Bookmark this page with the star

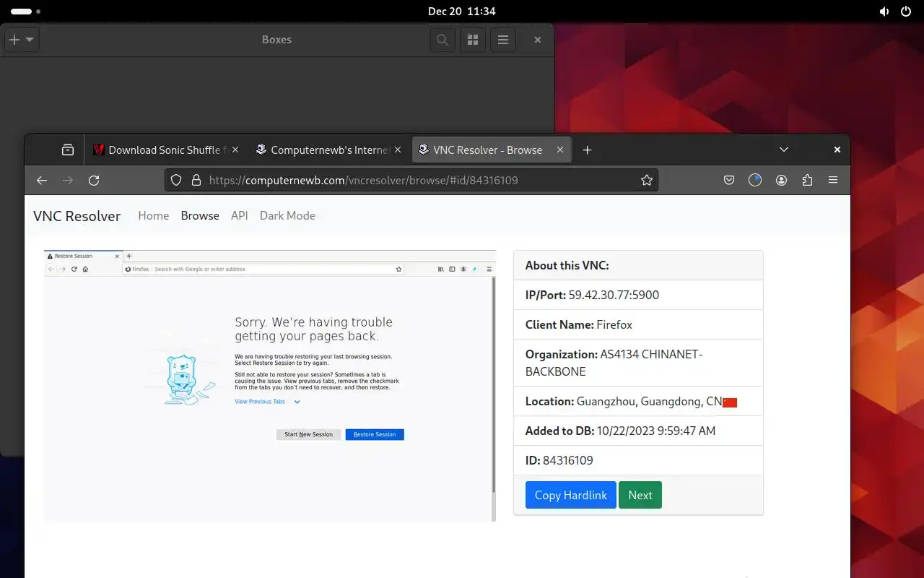click(647, 181)
